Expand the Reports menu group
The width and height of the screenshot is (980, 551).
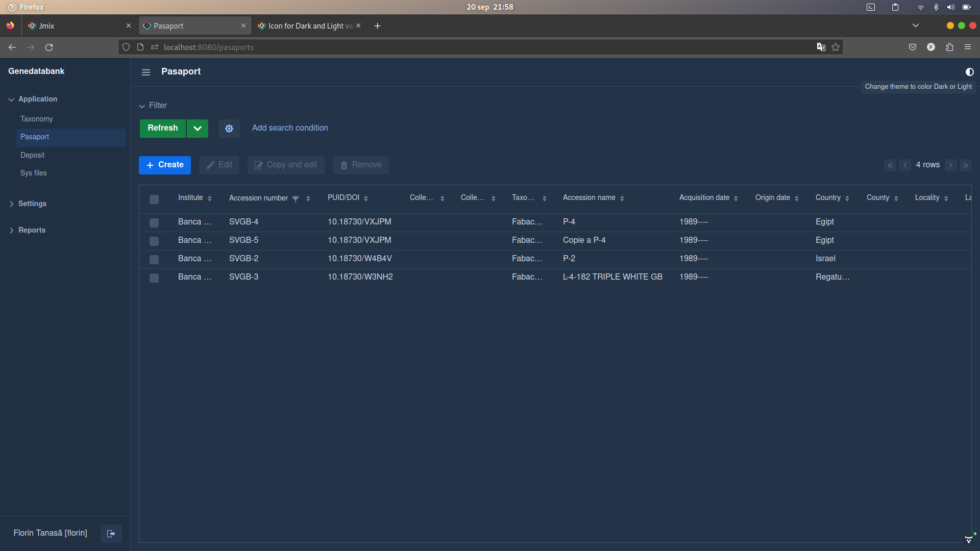point(27,231)
